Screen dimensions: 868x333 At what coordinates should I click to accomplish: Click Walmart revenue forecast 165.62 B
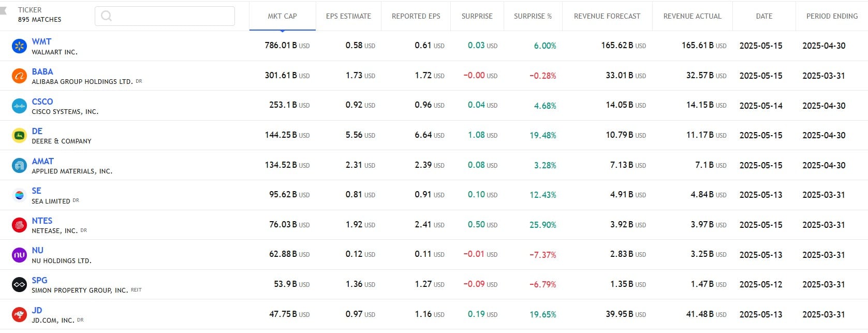[x=624, y=46]
